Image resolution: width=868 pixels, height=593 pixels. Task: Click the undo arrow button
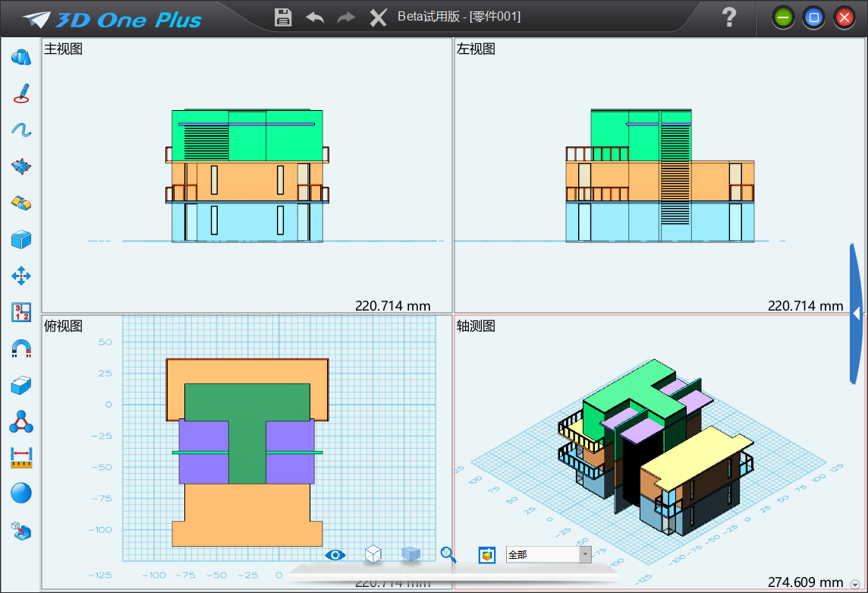(315, 17)
